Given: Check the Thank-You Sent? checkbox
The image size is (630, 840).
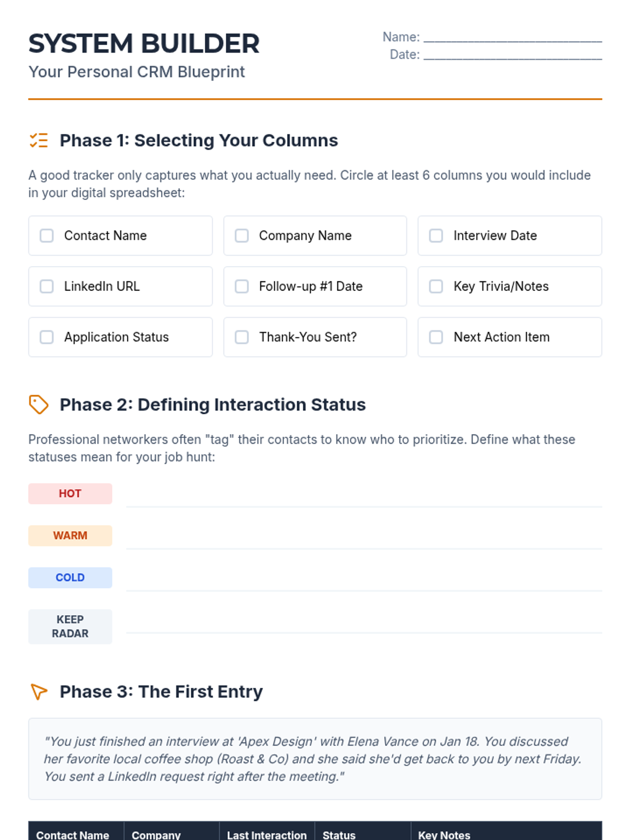Looking at the screenshot, I should [241, 337].
